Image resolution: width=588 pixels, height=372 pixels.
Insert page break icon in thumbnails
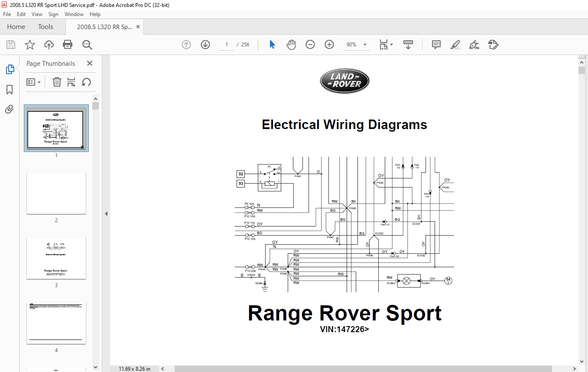pyautogui.click(x=71, y=82)
